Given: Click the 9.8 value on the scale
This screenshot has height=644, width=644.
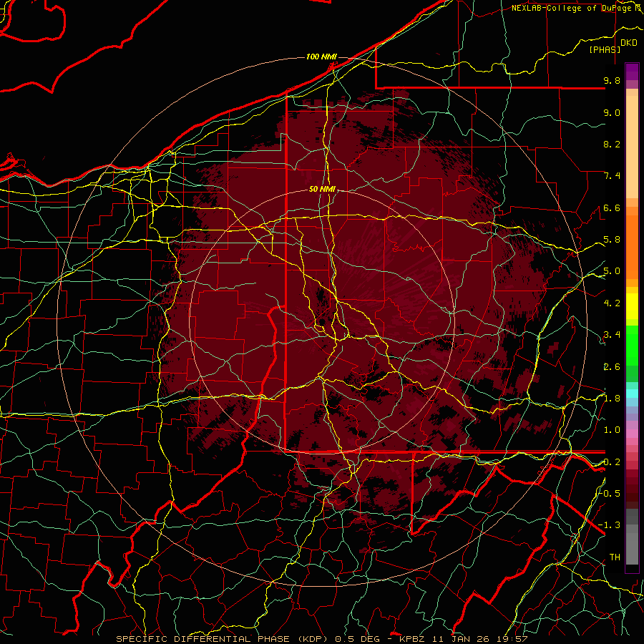Looking at the screenshot, I should 612,80.
